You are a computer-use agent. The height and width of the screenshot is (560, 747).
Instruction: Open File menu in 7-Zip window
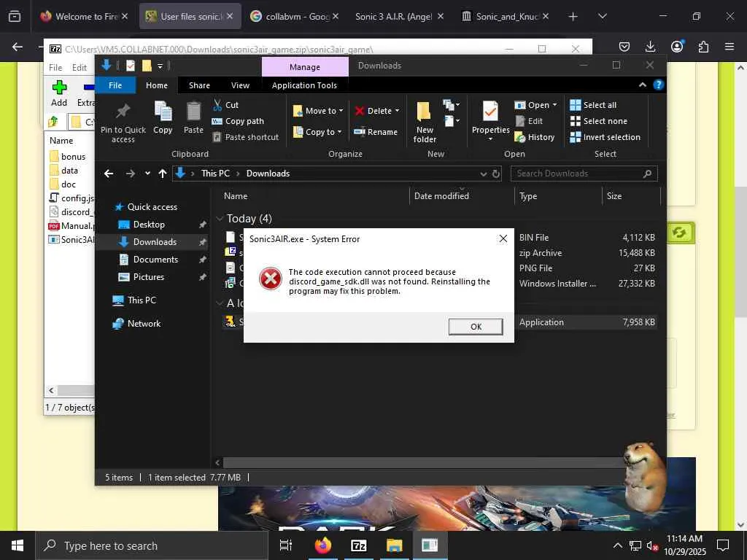coord(55,68)
